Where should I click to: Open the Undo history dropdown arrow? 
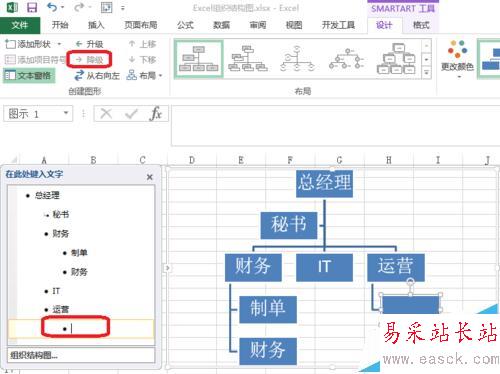coord(62,8)
